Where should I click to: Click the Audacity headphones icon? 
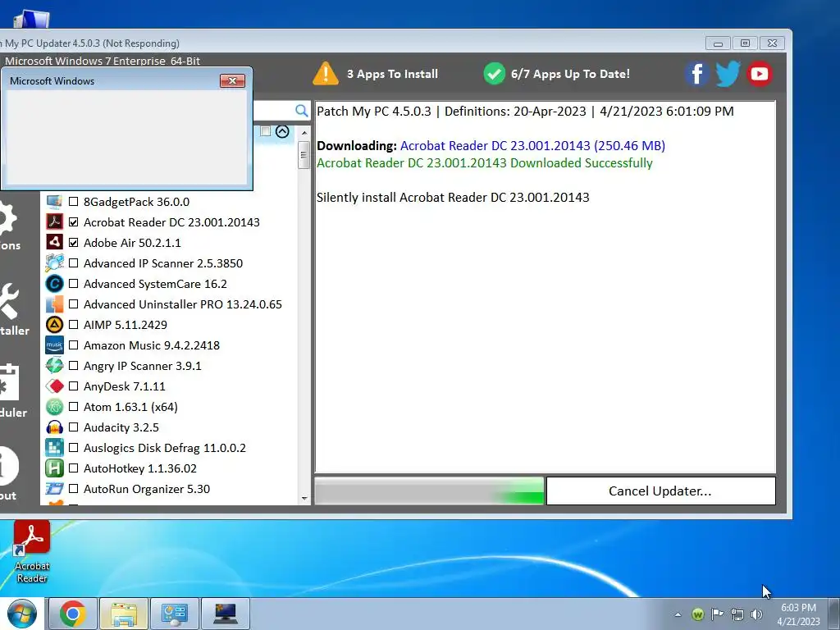[54, 427]
